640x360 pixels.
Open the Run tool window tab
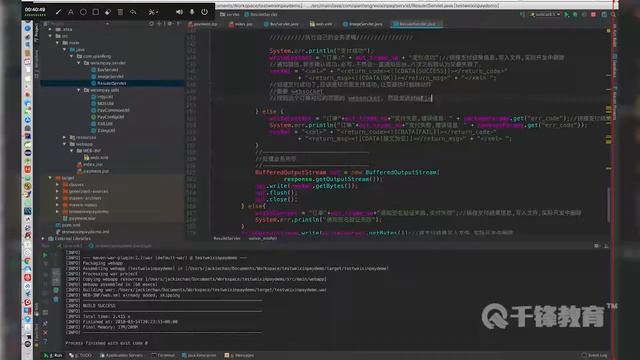click(53, 356)
